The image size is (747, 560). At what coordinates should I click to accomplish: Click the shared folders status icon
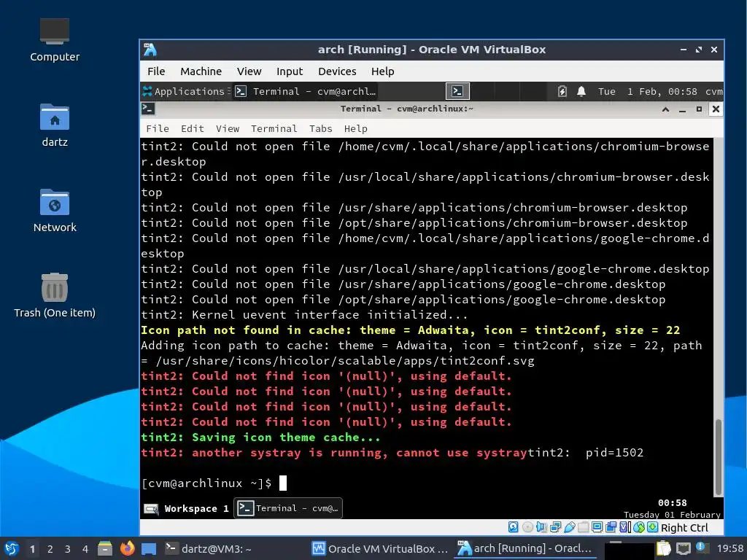click(583, 527)
